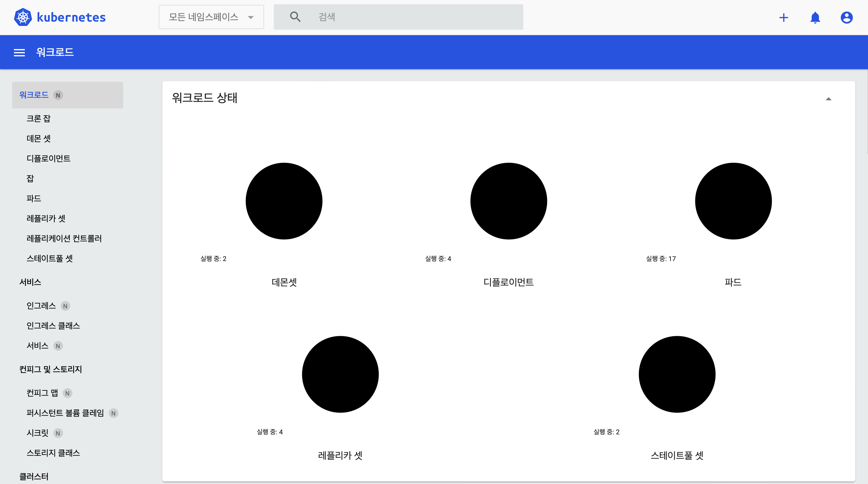Viewport: 868px width, 484px height.
Task: Click the 실행 중: 17 legend
Action: coord(661,259)
